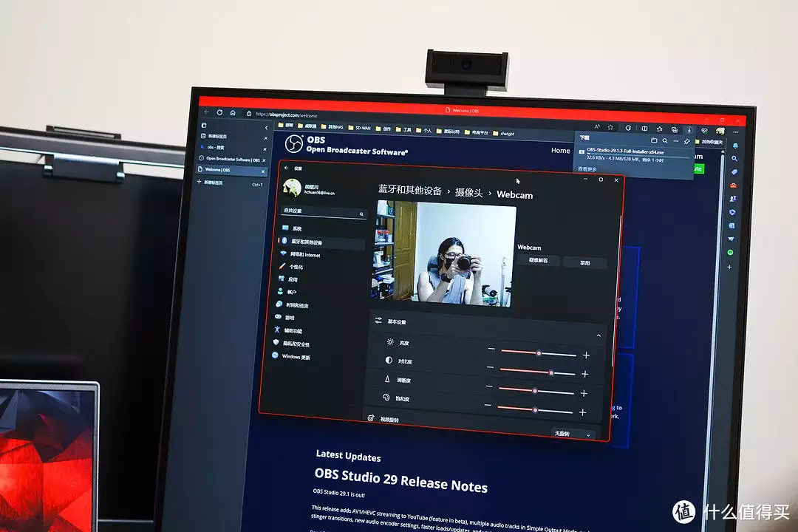Image resolution: width=798 pixels, height=532 pixels.
Task: Select the Welcome | OBS tab
Action: [231, 170]
